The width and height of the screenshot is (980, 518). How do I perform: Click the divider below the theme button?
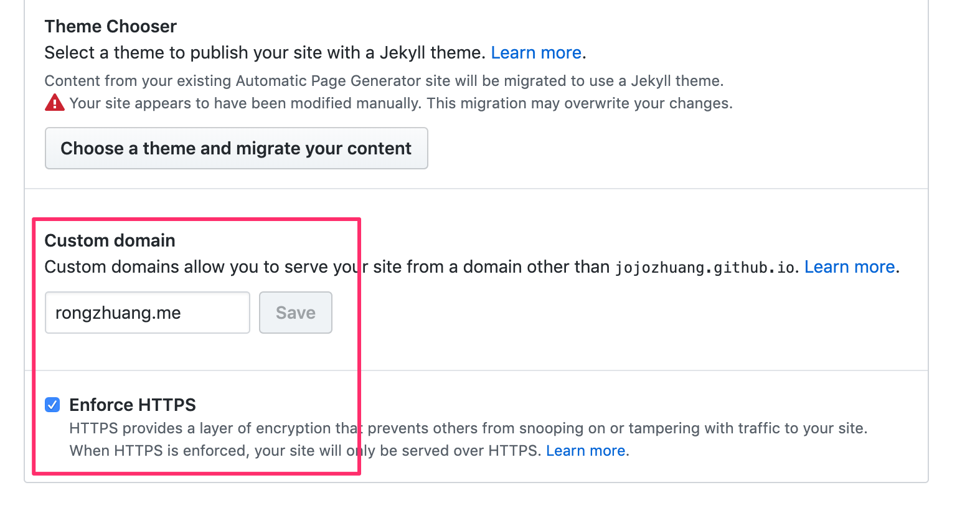476,189
